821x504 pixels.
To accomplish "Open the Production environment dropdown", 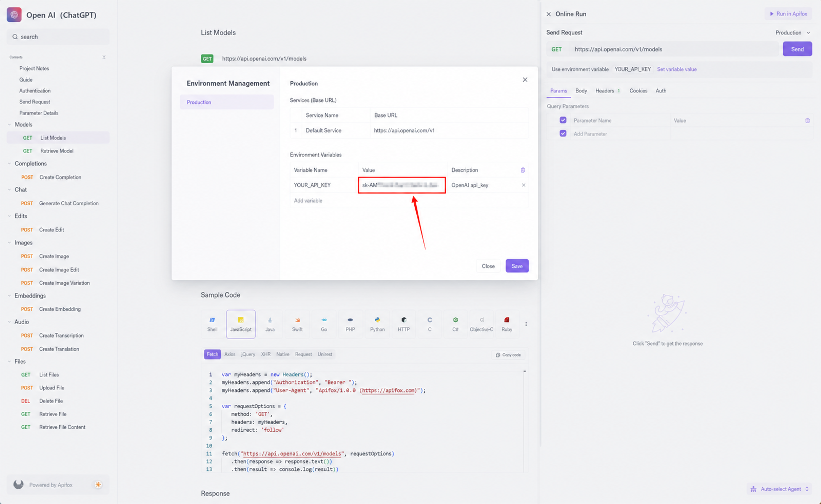I will pos(793,33).
